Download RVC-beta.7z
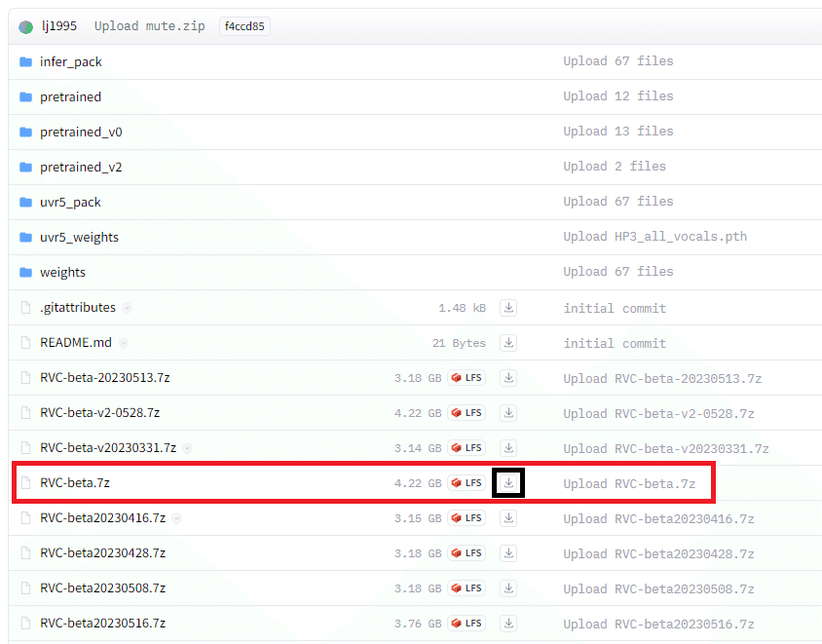The width and height of the screenshot is (822, 644). coord(507,482)
